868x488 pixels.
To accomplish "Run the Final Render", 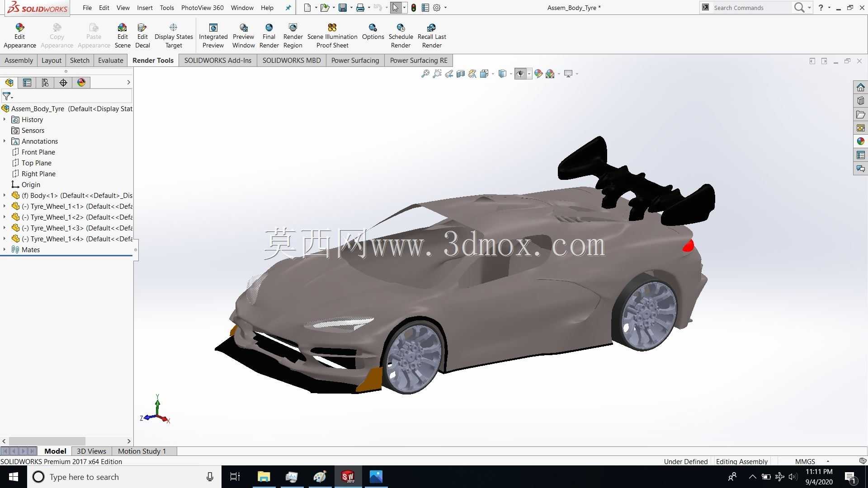I will pos(269,36).
